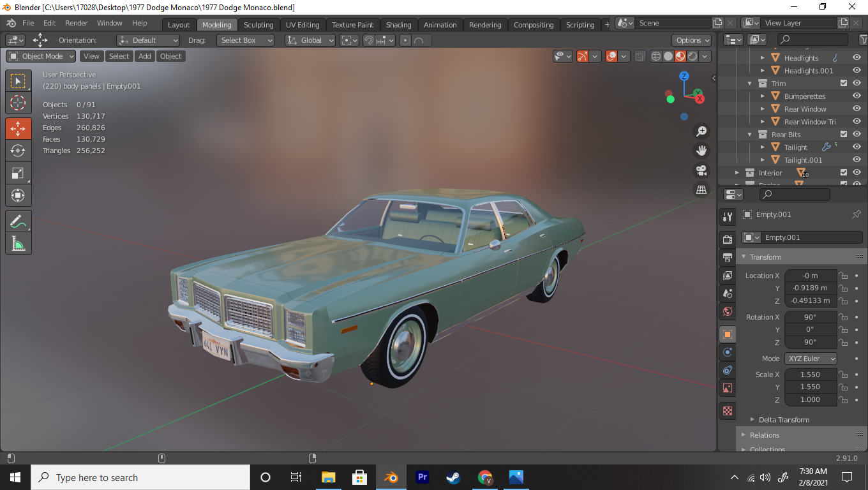Switch to wireframe viewport shading
Image resolution: width=868 pixels, height=490 pixels.
655,56
